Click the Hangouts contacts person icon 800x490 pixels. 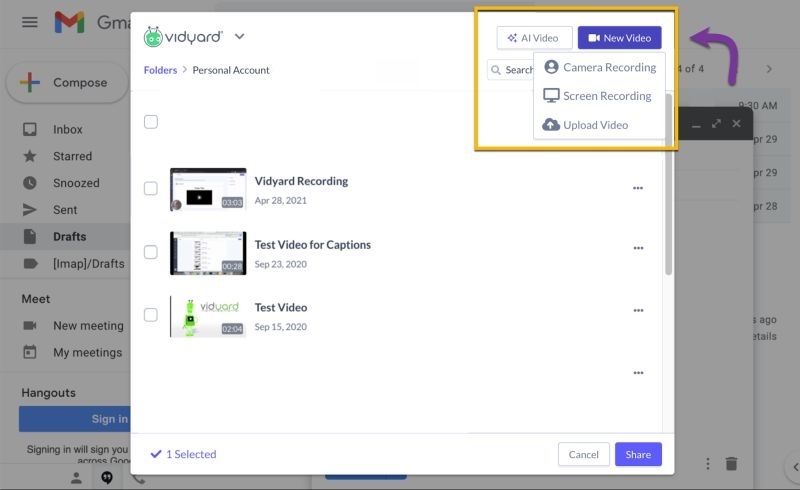(x=76, y=478)
